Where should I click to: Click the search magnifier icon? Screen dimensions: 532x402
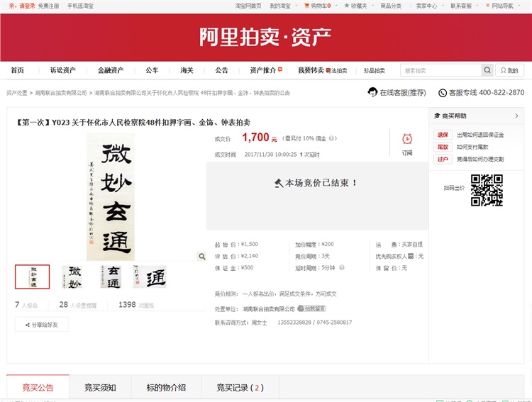487,70
